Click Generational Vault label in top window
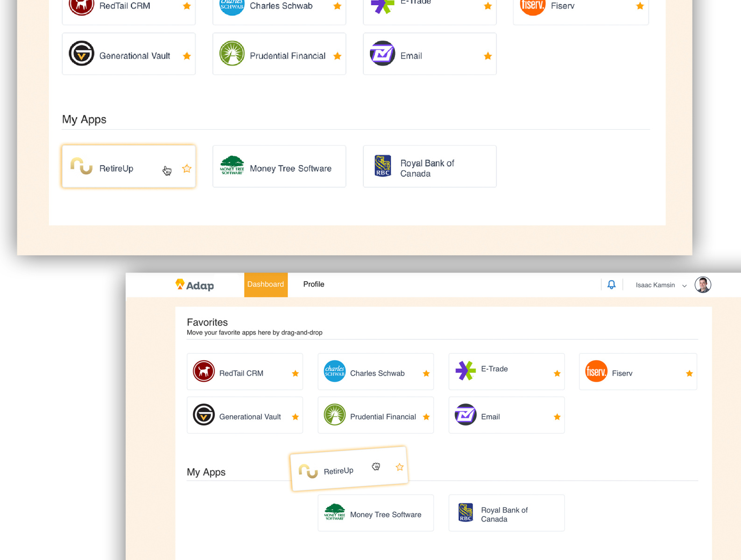 pos(134,56)
